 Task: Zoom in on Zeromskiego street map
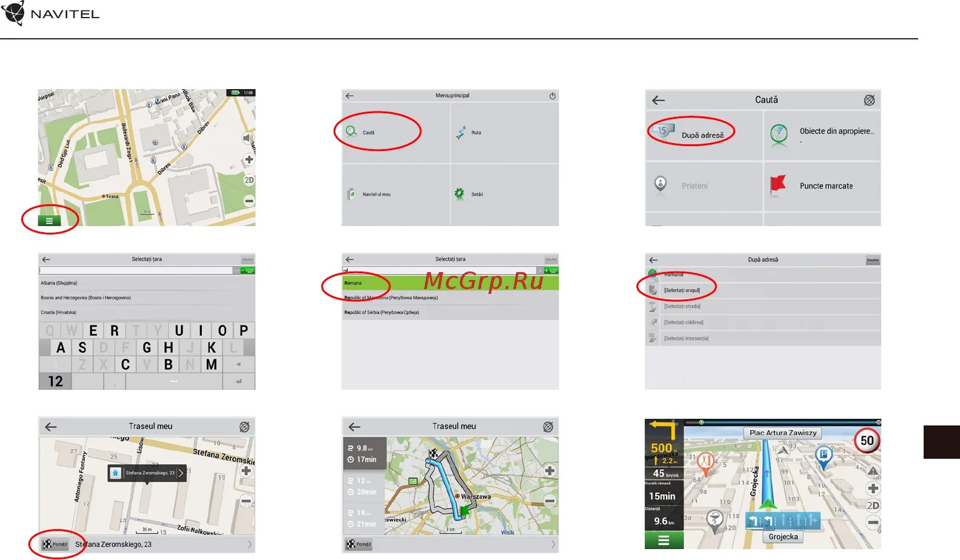[246, 471]
